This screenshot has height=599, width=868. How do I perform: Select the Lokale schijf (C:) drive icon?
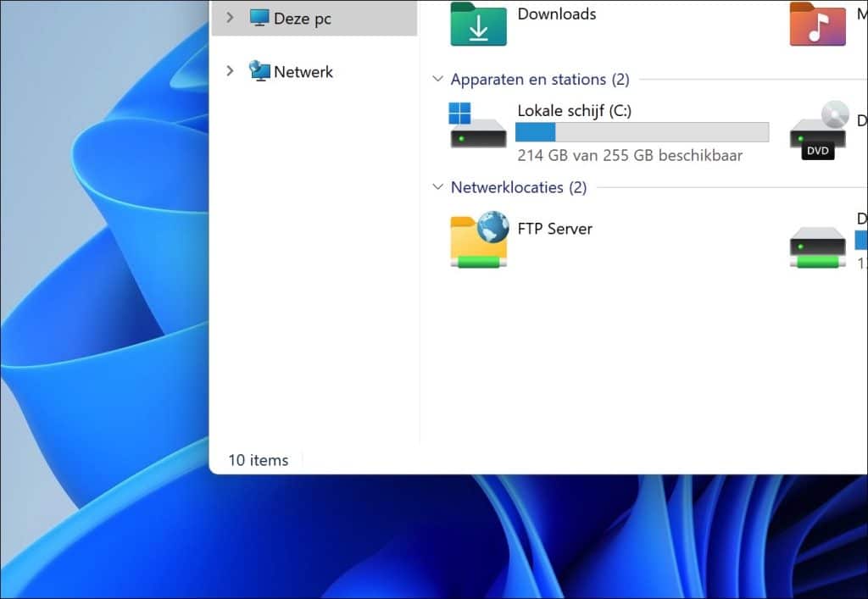click(477, 125)
